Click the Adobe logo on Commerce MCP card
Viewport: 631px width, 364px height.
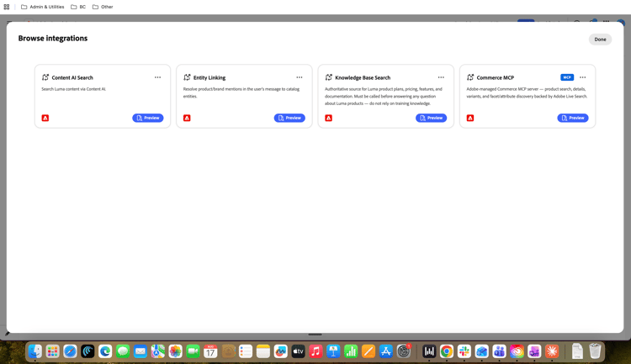click(470, 118)
